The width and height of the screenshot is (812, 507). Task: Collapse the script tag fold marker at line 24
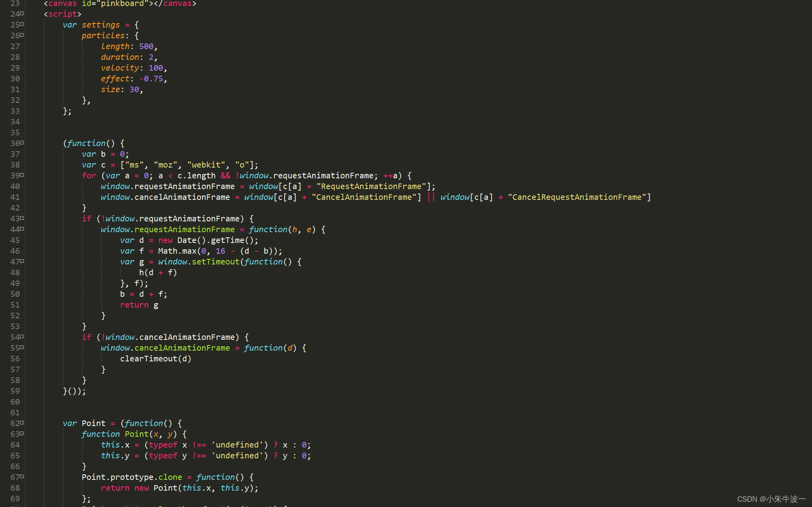click(x=22, y=14)
